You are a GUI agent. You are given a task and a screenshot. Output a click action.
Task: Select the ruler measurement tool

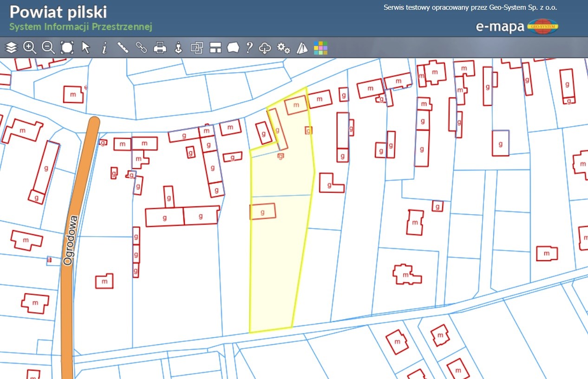[123, 47]
